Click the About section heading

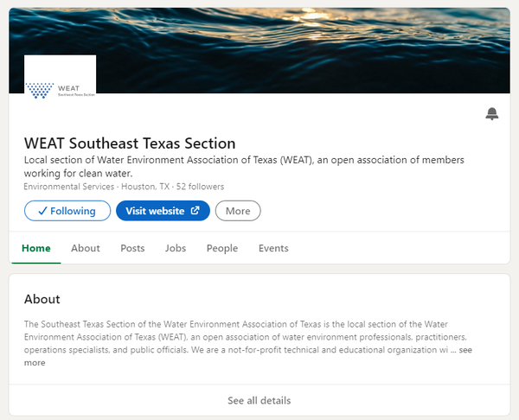(42, 299)
